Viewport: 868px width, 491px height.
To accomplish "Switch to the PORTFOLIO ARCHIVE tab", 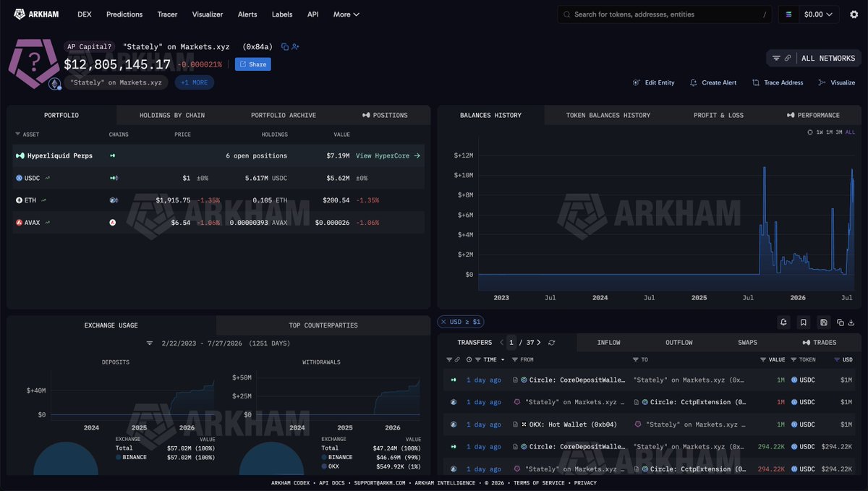I will click(x=284, y=115).
